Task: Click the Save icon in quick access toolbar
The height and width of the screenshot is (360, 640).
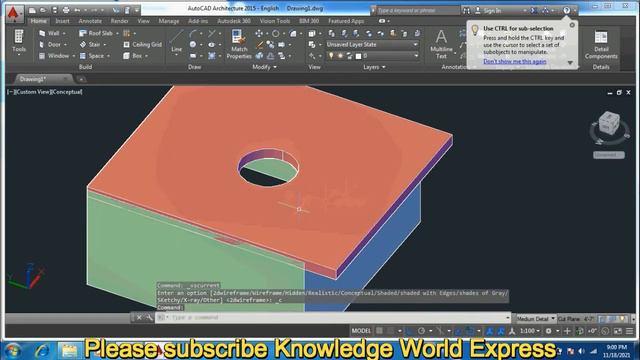Action: [x=55, y=10]
